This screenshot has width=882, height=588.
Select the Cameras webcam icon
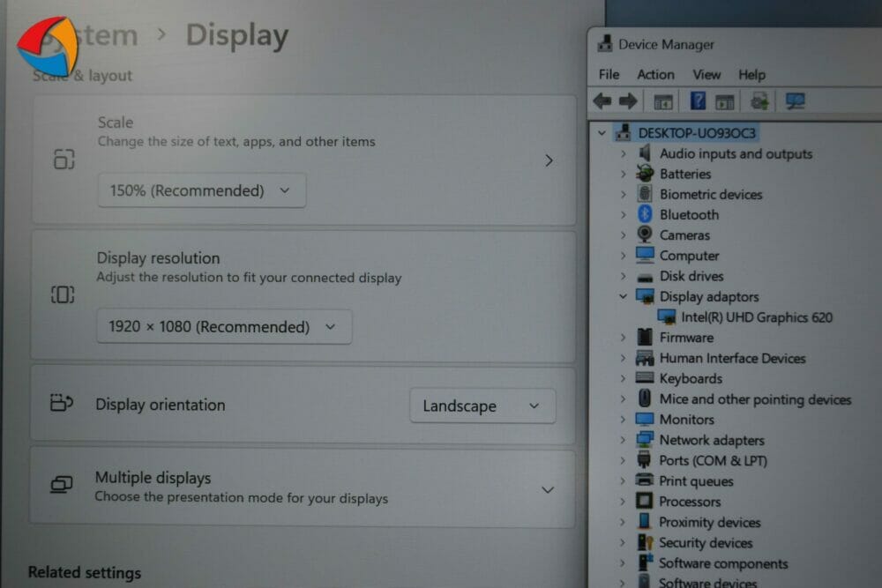(x=645, y=234)
